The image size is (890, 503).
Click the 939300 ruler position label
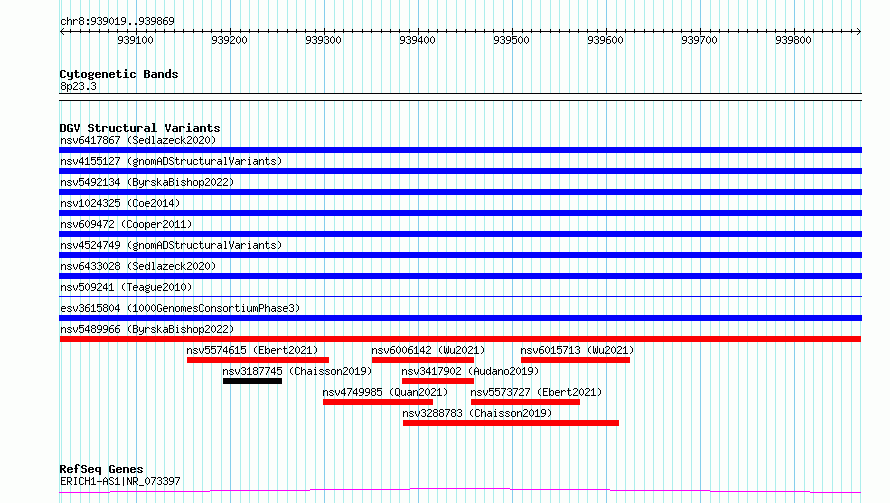(x=323, y=40)
